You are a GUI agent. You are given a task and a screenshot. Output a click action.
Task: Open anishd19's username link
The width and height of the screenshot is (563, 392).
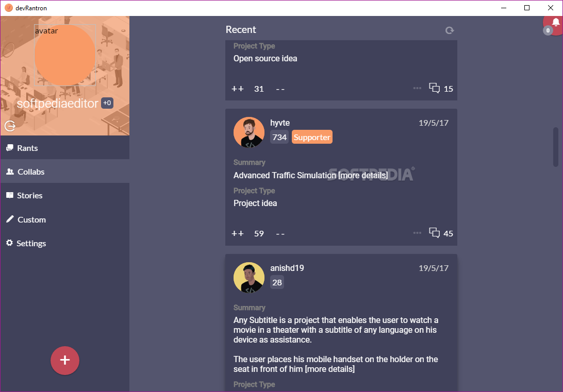click(287, 268)
